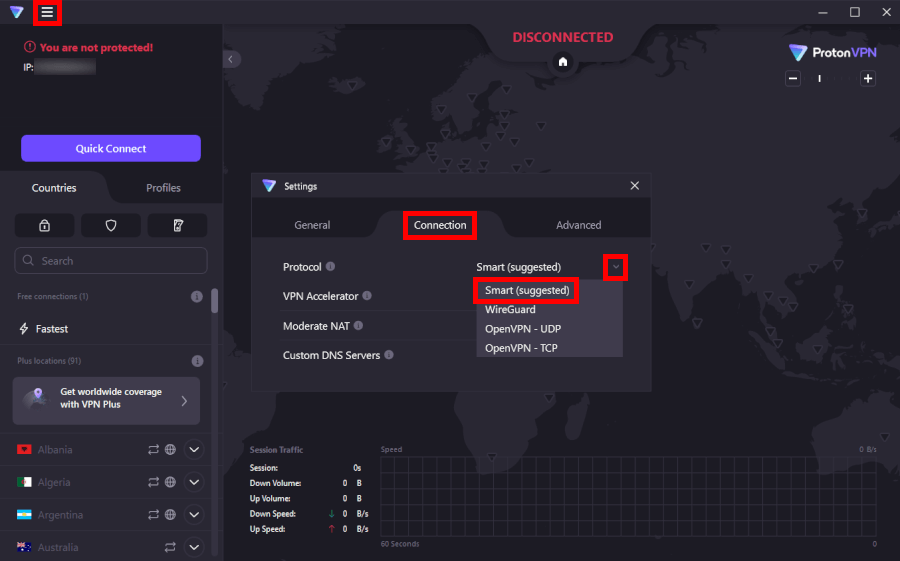Image resolution: width=900 pixels, height=561 pixels.
Task: Switch to the Connection settings tab
Action: pyautogui.click(x=440, y=225)
